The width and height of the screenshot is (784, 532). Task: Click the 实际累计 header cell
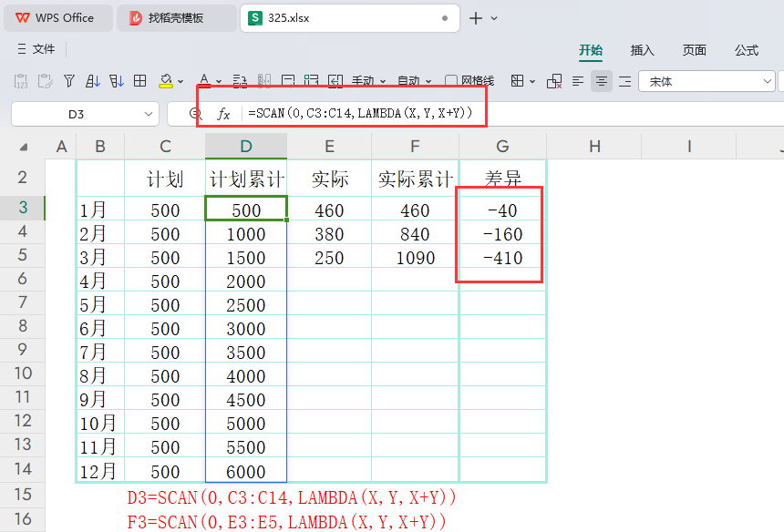point(415,179)
